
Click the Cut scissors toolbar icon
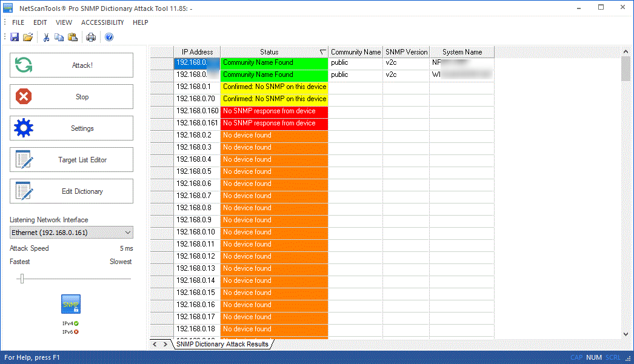pyautogui.click(x=46, y=37)
